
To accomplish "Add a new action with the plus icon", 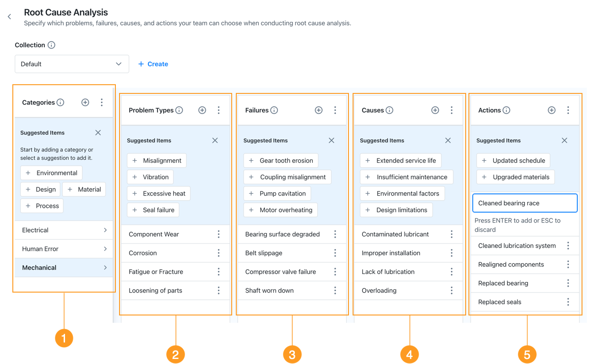I will [551, 110].
